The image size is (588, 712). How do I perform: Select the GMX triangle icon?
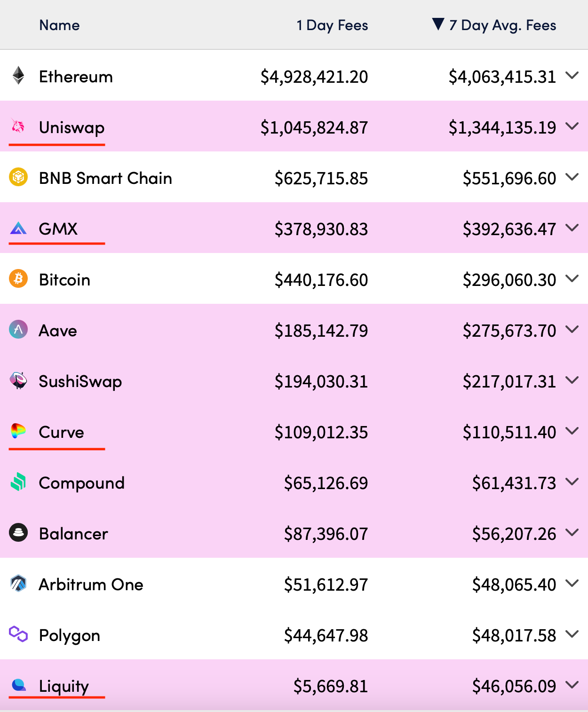click(19, 229)
